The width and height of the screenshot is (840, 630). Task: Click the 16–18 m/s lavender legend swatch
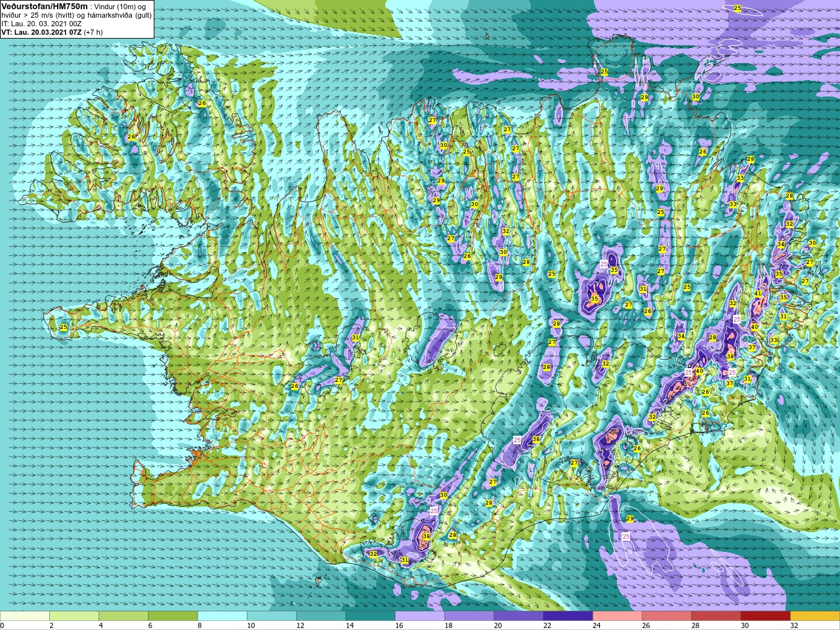[x=420, y=616]
